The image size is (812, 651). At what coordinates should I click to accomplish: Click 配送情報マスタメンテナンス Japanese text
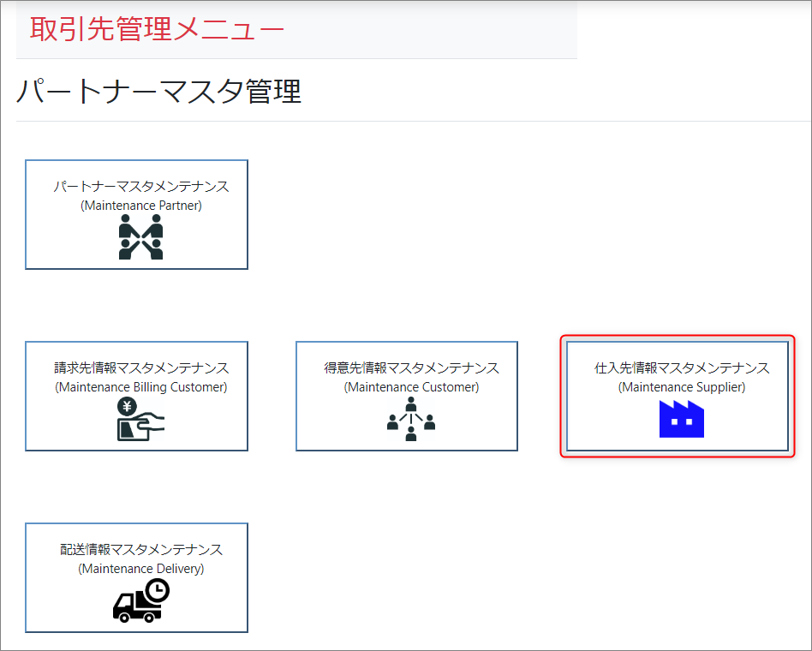point(141,550)
